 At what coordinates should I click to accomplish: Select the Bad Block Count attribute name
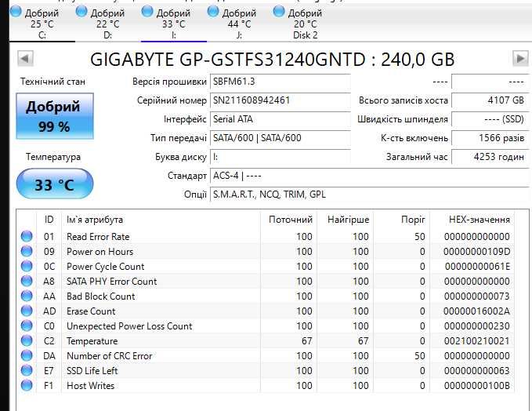101,296
